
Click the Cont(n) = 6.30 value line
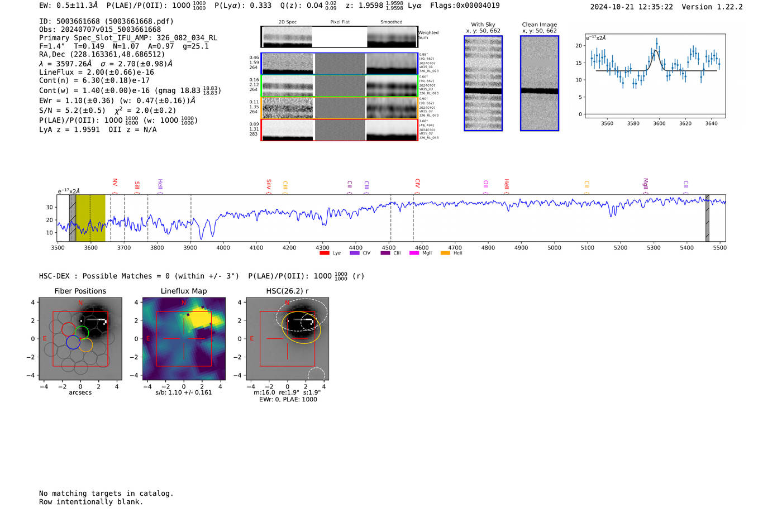coord(94,81)
